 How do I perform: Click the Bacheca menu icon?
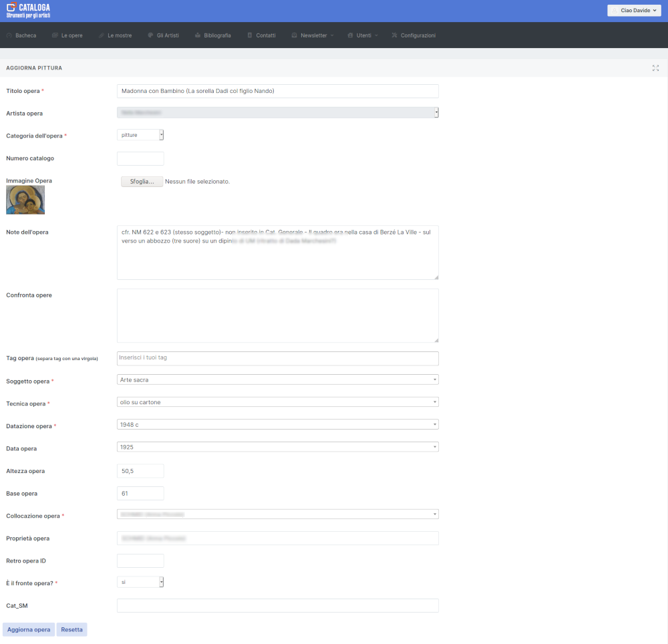[9, 35]
